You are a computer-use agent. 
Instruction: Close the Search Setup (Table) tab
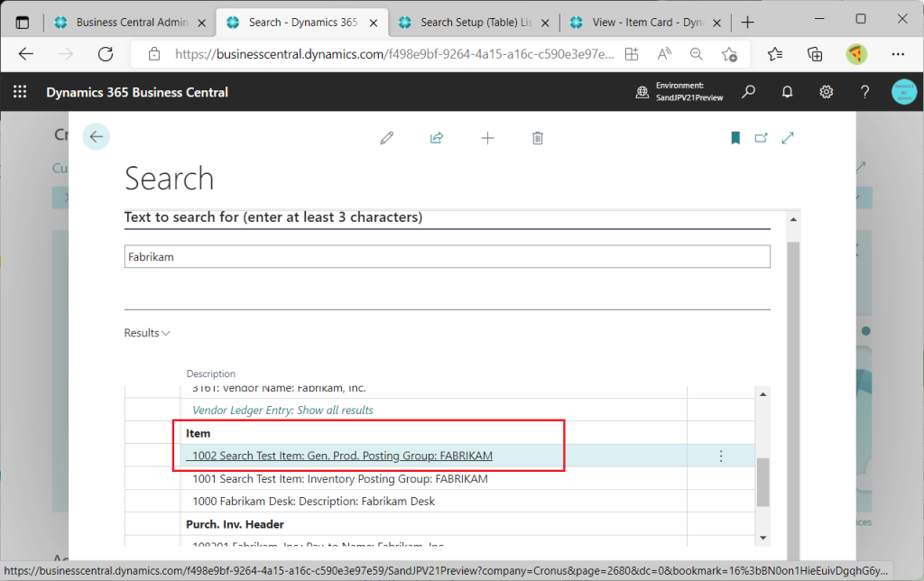[x=545, y=23]
